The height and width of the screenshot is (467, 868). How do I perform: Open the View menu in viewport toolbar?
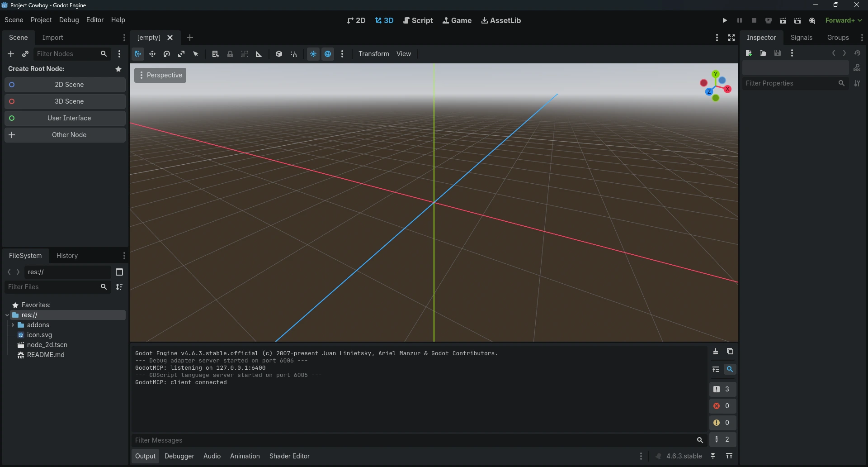(404, 54)
